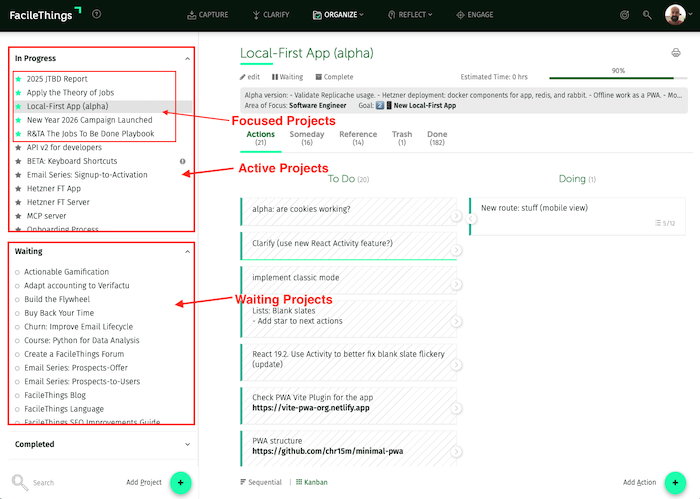Switch to the Done tab

pos(437,138)
